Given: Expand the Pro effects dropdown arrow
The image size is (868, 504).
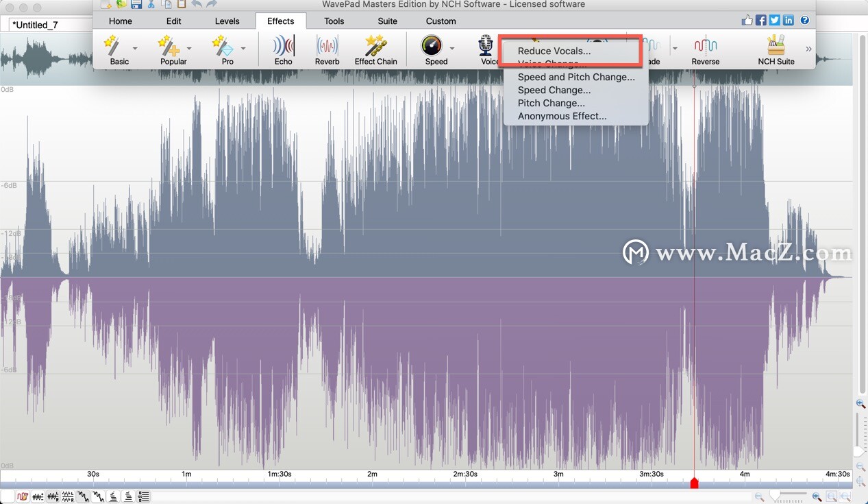Looking at the screenshot, I should point(243,49).
